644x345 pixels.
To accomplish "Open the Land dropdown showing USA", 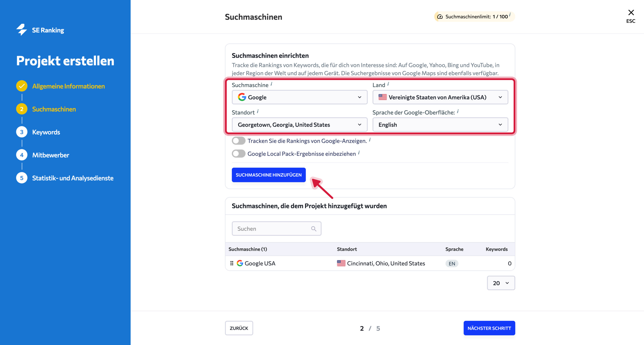I will tap(440, 97).
